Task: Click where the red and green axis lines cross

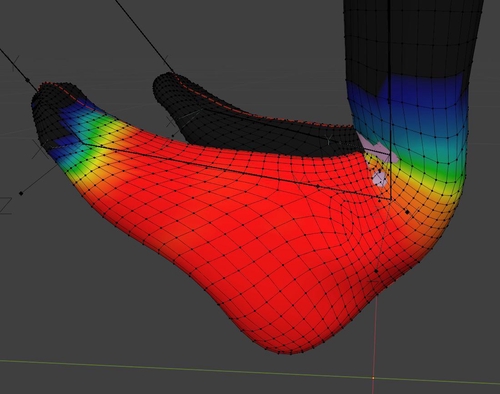Action: click(373, 378)
